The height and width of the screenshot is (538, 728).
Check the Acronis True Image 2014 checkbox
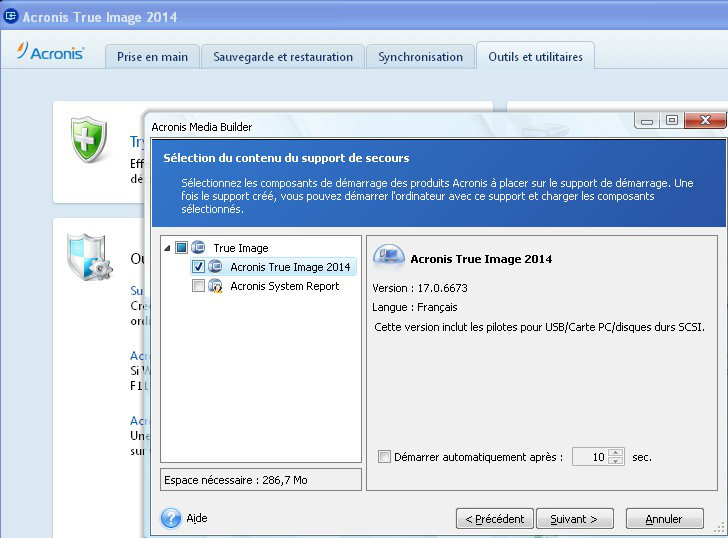click(198, 266)
